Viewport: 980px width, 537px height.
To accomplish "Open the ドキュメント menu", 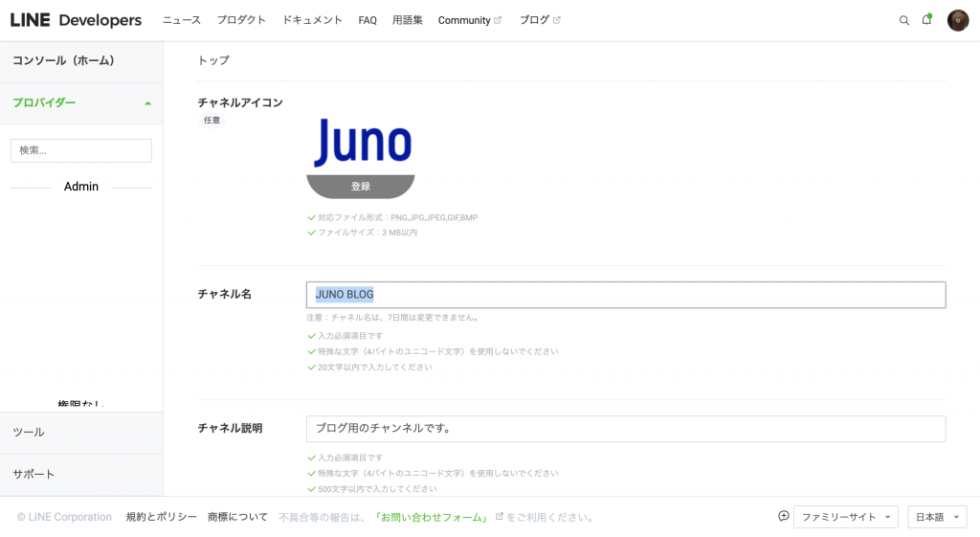I will point(312,20).
